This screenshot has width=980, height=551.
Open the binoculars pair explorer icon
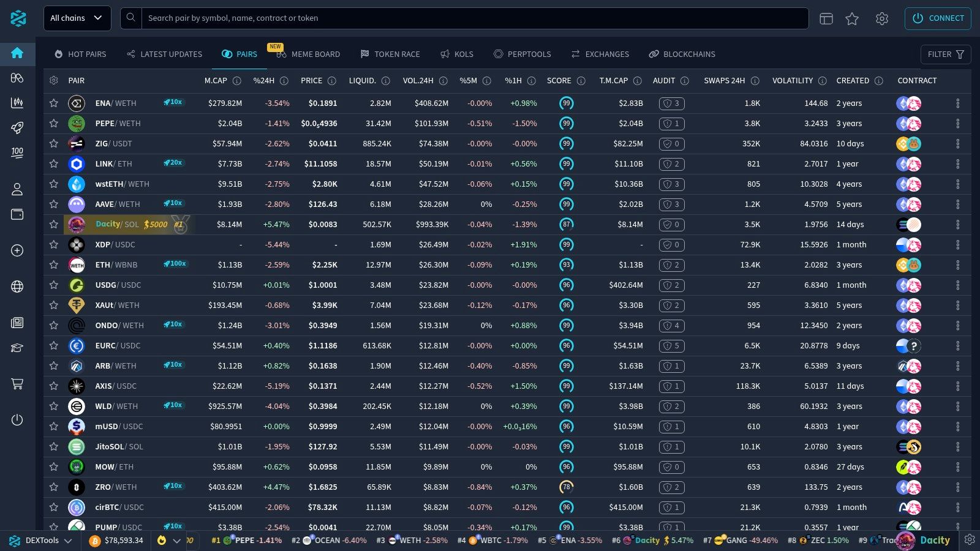(x=17, y=78)
